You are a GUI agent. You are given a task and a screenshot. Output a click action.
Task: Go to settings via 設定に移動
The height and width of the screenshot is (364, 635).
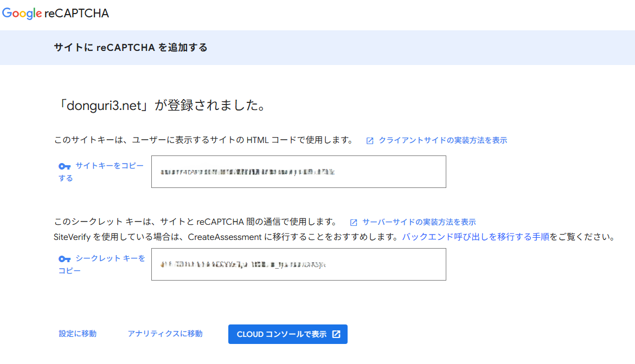[78, 334]
